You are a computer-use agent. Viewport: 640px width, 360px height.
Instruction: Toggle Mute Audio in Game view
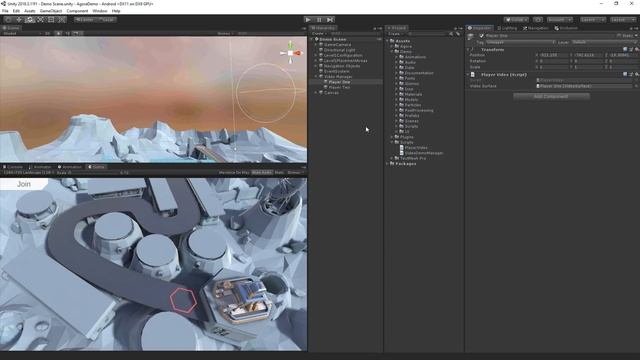262,173
